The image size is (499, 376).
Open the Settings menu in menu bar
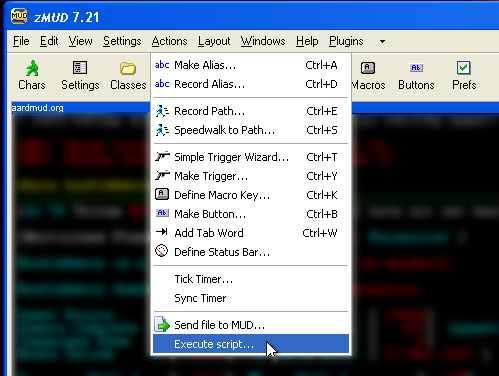click(122, 41)
